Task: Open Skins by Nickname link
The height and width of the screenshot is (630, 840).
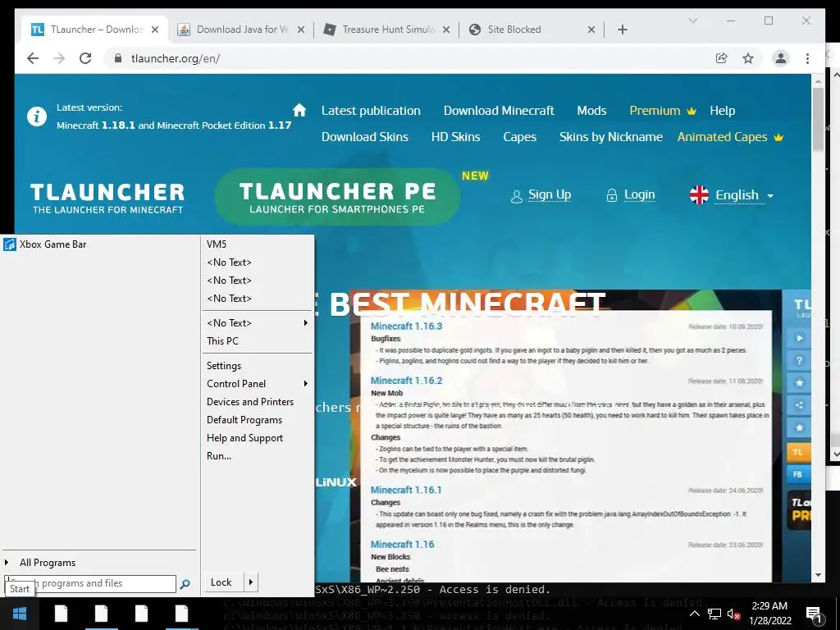Action: (610, 137)
